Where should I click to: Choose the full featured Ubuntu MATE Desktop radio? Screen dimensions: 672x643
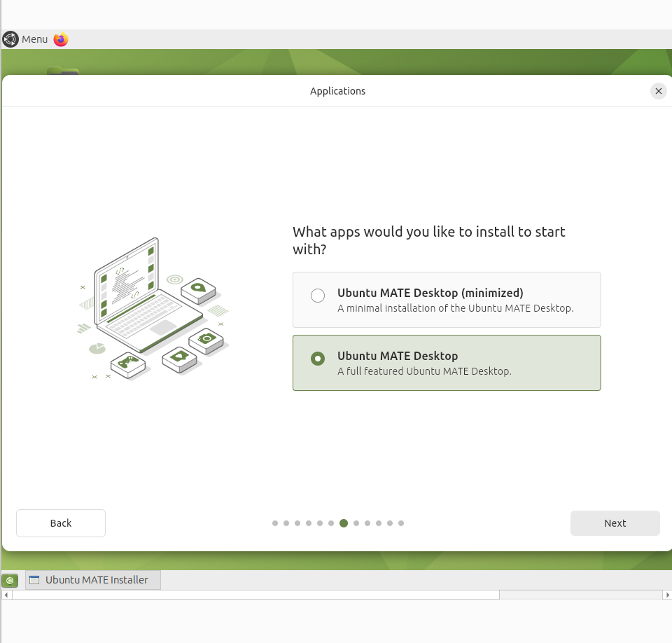pyautogui.click(x=318, y=359)
